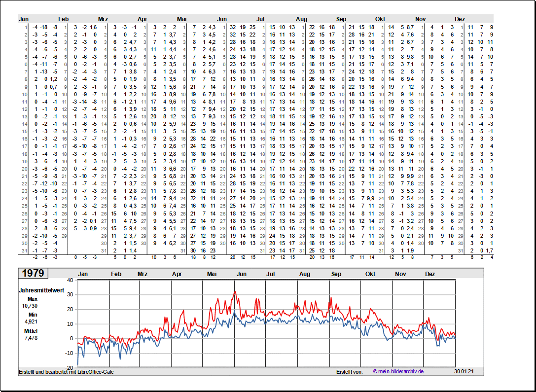The image size is (536, 392).
Task: Click the 40 label on the chart axis
Action: tap(70, 280)
